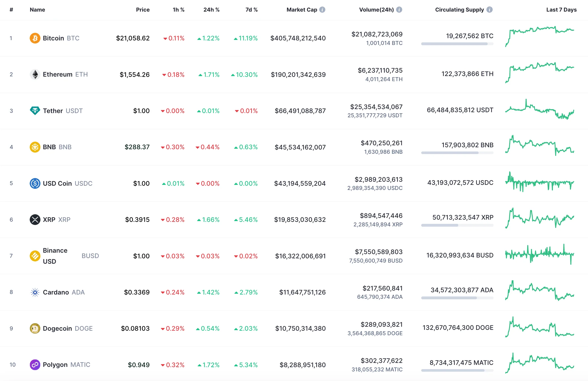588x381 pixels.
Task: Click the XRP coin logo
Action: (35, 219)
